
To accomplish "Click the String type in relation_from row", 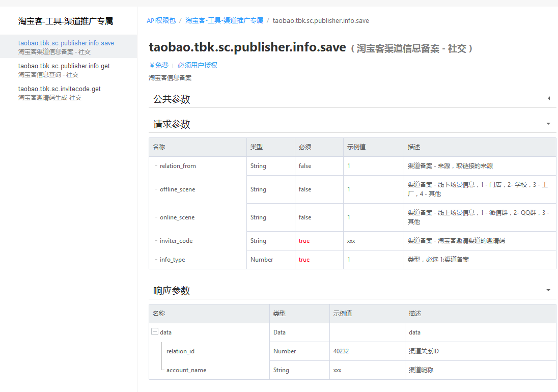I will (258, 166).
